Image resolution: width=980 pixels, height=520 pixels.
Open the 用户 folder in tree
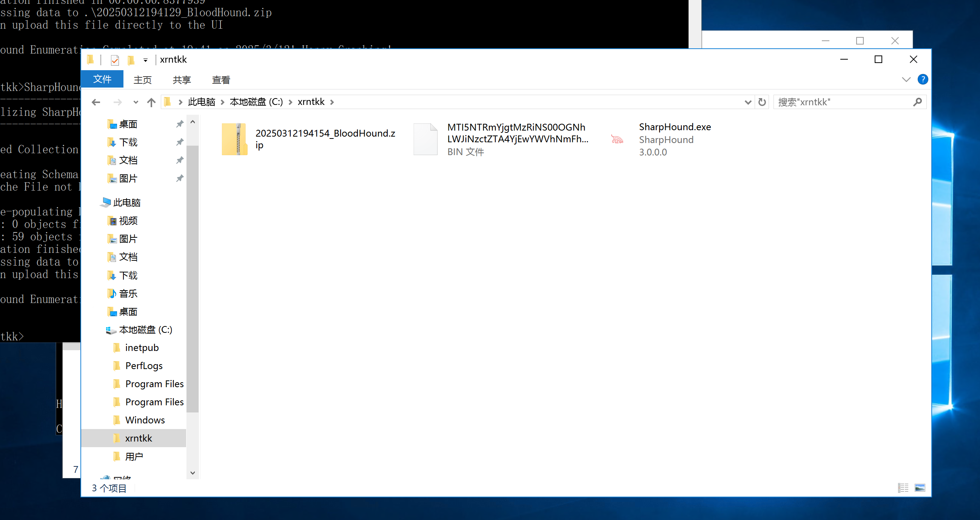(x=134, y=457)
